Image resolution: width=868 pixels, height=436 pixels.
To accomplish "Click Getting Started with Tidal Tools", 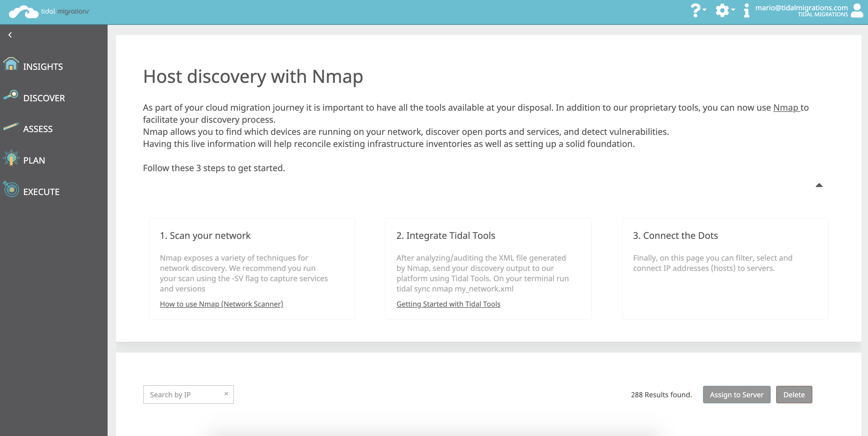I will [x=448, y=304].
